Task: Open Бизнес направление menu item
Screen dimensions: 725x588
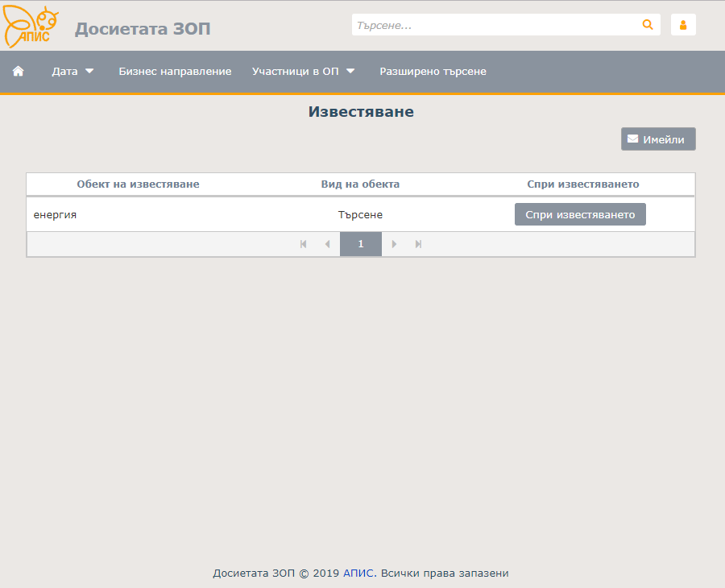Action: (175, 71)
